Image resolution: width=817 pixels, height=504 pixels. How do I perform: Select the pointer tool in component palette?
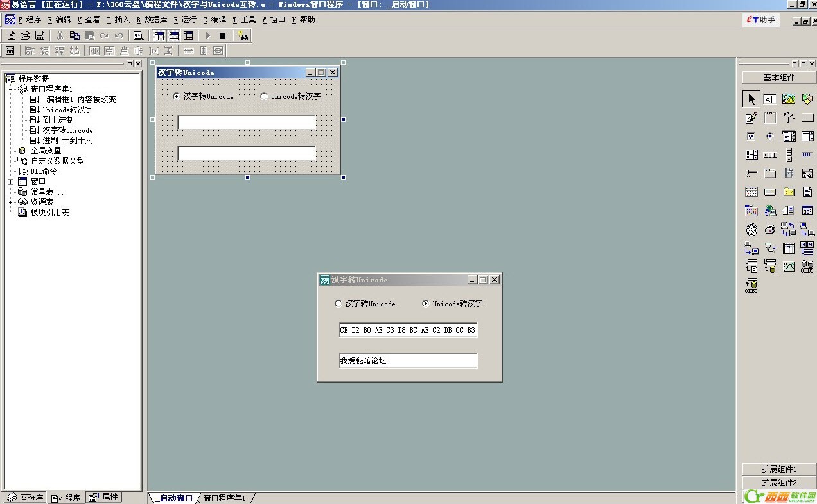[751, 99]
